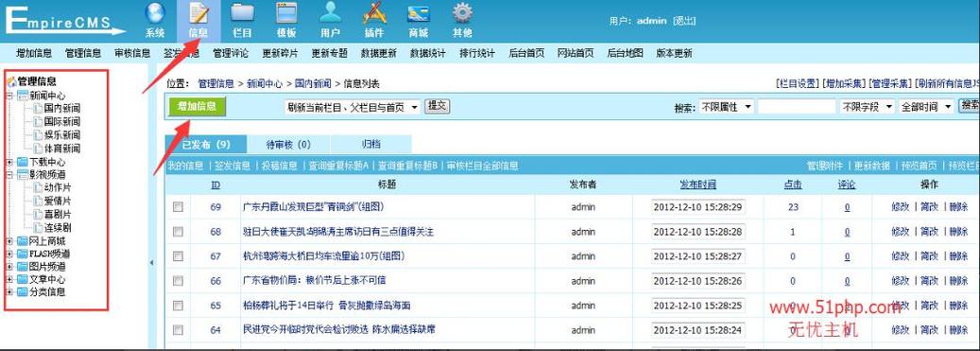The width and height of the screenshot is (980, 351).
Task: Open the 商城 (Shop) top icon
Action: click(418, 20)
